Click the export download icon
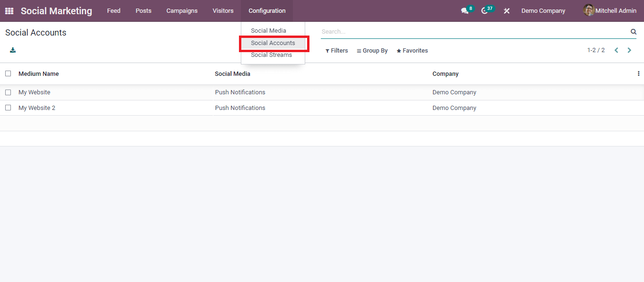The width and height of the screenshot is (644, 282). tap(13, 50)
